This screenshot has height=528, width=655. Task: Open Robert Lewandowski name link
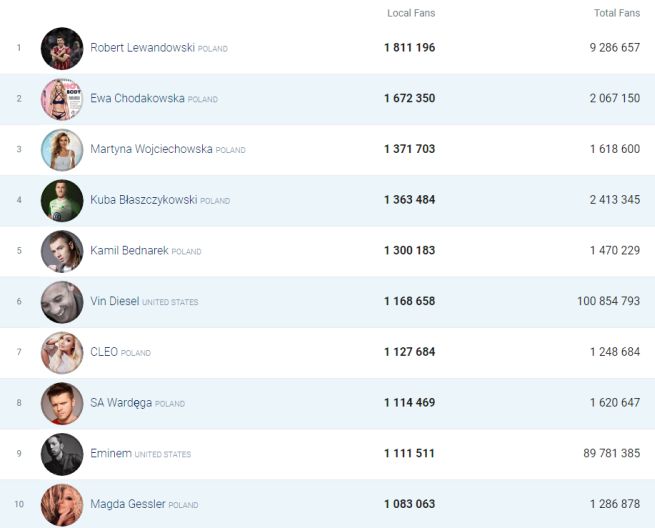point(142,48)
